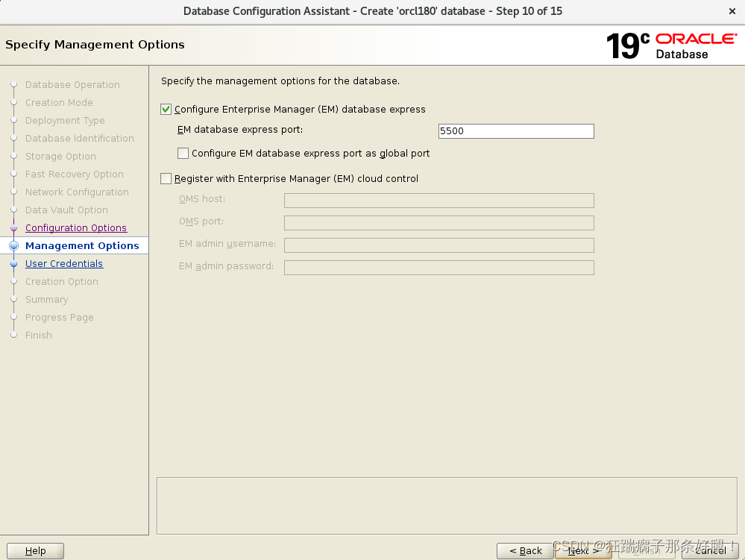Click the OMS port input field
The width and height of the screenshot is (745, 560).
pos(439,223)
